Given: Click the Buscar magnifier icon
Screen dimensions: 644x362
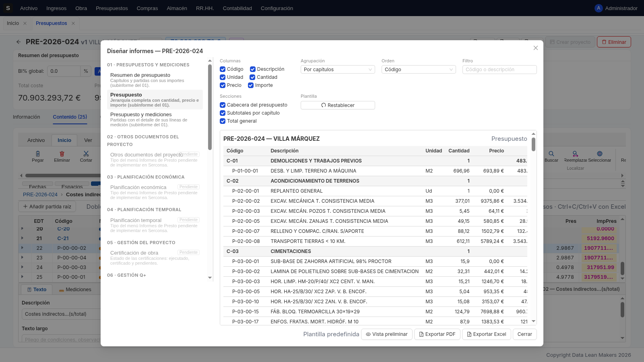Looking at the screenshot, I should click(551, 154).
